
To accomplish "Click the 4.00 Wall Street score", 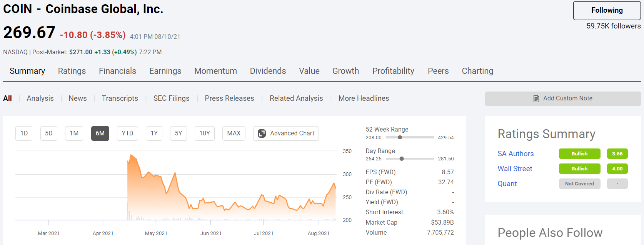I will click(x=617, y=169).
